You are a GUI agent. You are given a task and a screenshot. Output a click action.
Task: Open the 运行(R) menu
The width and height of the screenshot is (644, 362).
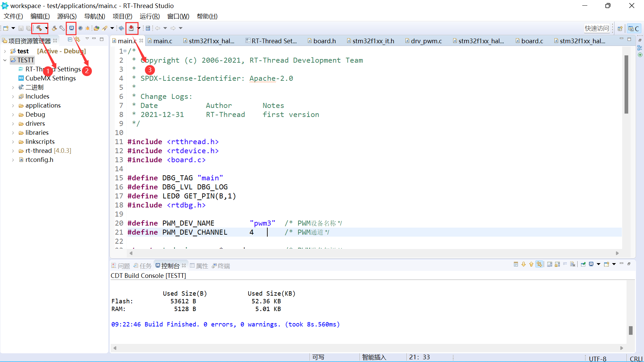point(150,16)
